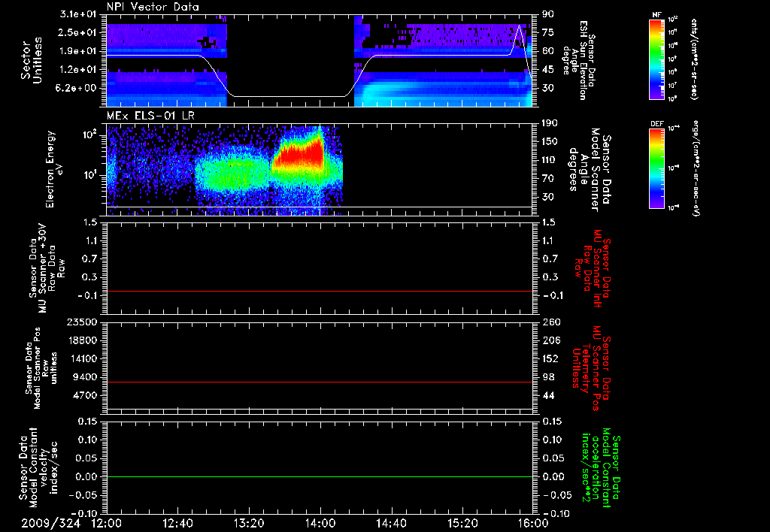This screenshot has width=770, height=532.
Task: Click the 13:20 time axis label
Action: 249,523
